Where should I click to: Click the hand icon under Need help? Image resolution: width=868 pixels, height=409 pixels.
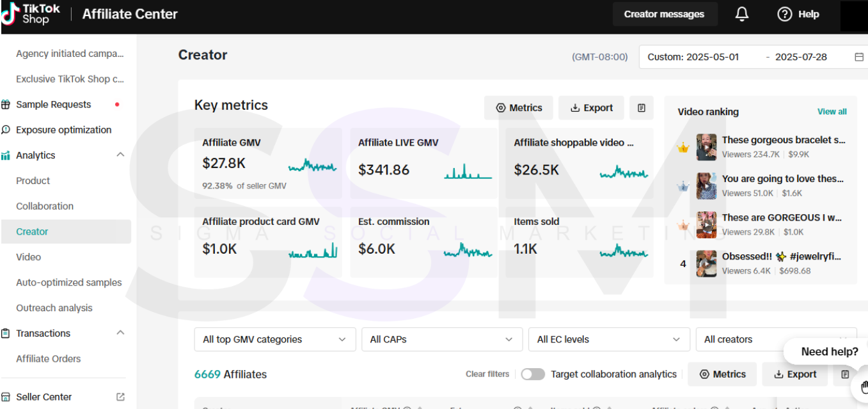click(863, 387)
